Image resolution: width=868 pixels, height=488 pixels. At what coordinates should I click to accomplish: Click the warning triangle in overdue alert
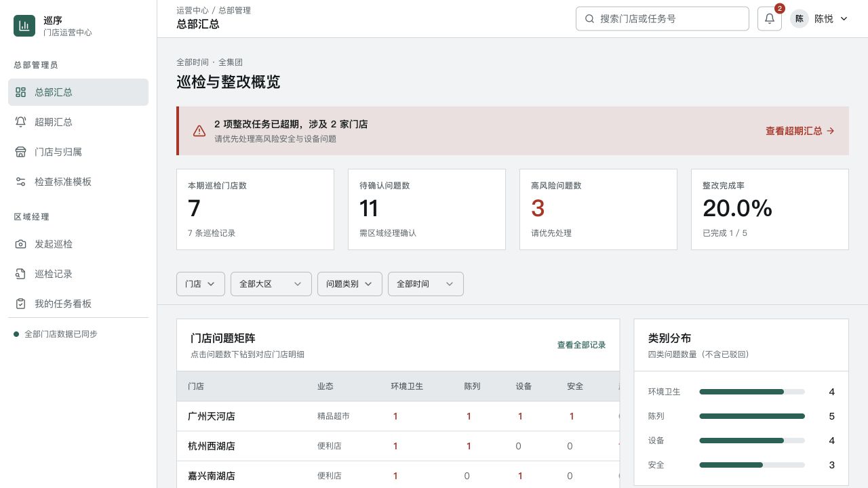(x=199, y=131)
